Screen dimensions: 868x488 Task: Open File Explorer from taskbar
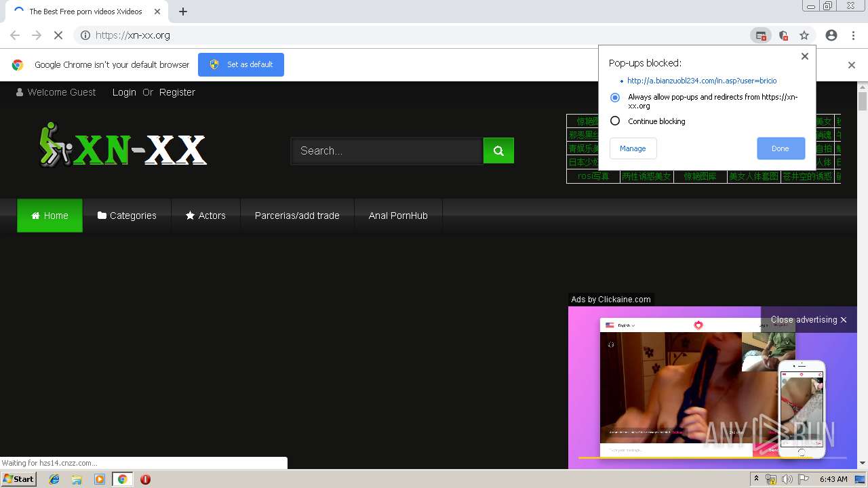77,479
